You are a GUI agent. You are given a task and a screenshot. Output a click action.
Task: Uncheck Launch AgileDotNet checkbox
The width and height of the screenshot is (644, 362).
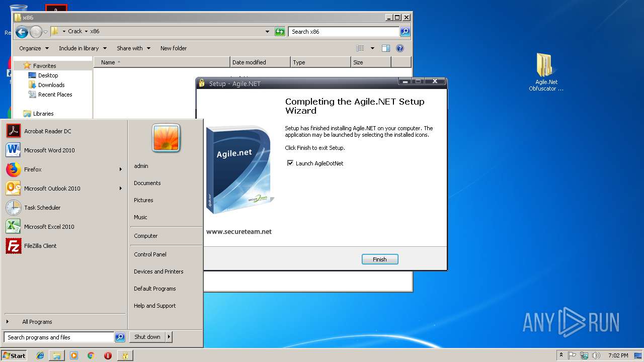tap(290, 163)
